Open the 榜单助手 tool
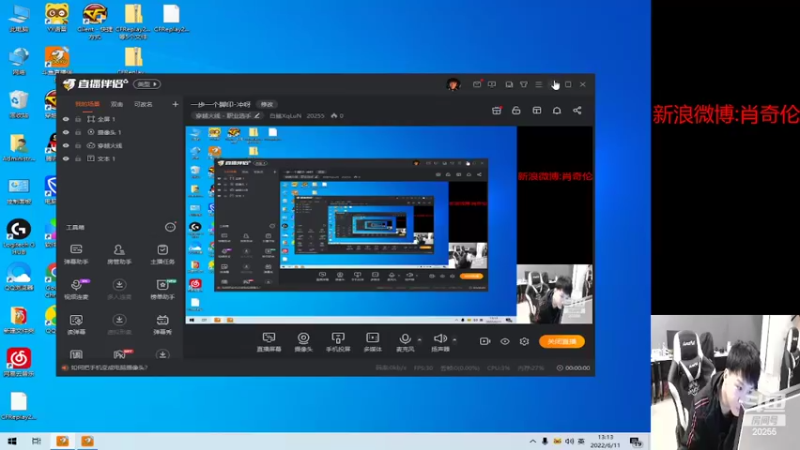Image resolution: width=800 pixels, height=450 pixels. coord(162,289)
